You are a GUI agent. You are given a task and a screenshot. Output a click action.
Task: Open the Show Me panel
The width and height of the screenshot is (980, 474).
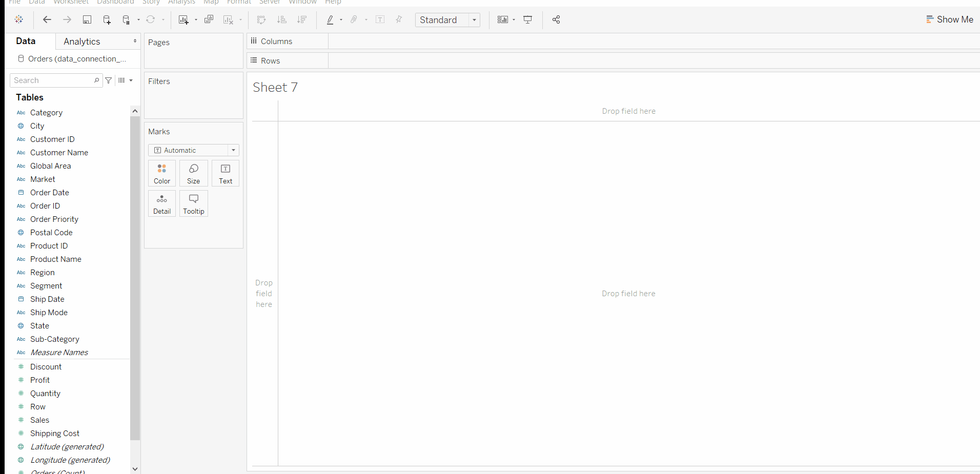(949, 19)
